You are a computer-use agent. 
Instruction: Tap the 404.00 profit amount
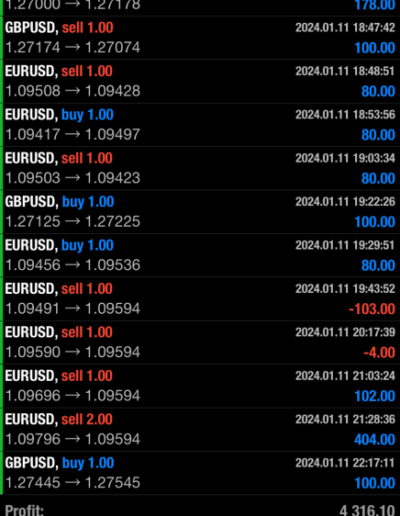coord(375,440)
